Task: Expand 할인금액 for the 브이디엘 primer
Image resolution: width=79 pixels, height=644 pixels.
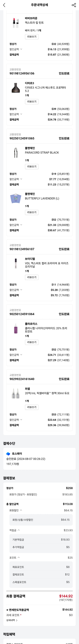Action: (21, 290)
